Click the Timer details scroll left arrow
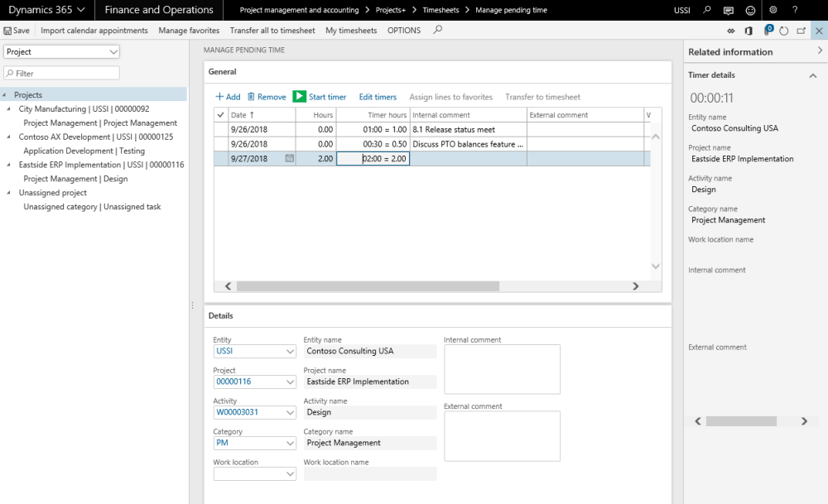Image resolution: width=828 pixels, height=504 pixels. (698, 421)
